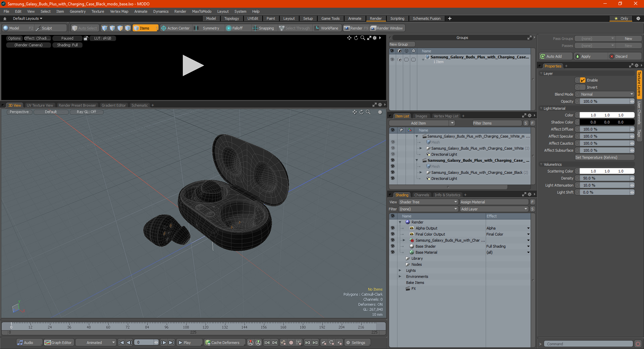Click the 3D viewport rotate view icon
The image size is (644, 349).
[x=362, y=112]
